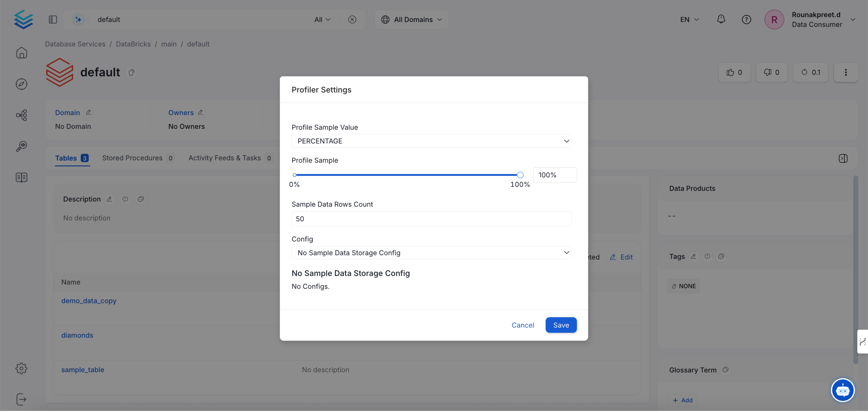Click the Profile Sample slider handle
868x412 pixels.
pyautogui.click(x=520, y=175)
